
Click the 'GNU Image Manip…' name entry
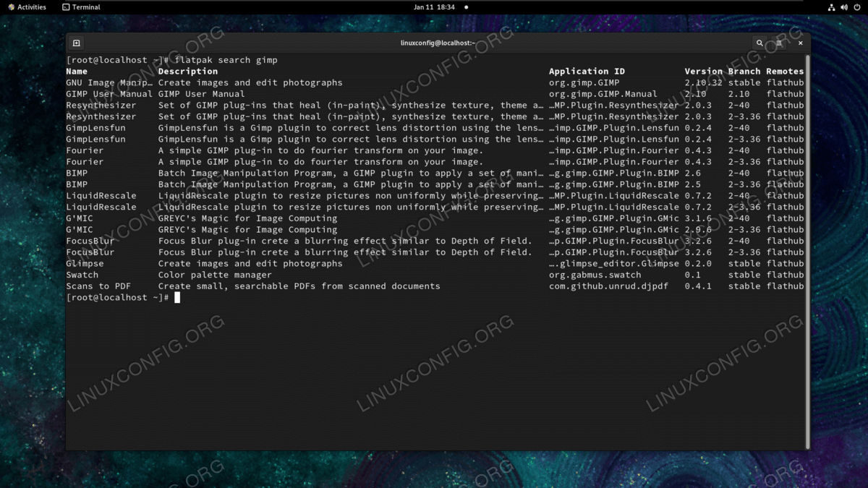[109, 82]
